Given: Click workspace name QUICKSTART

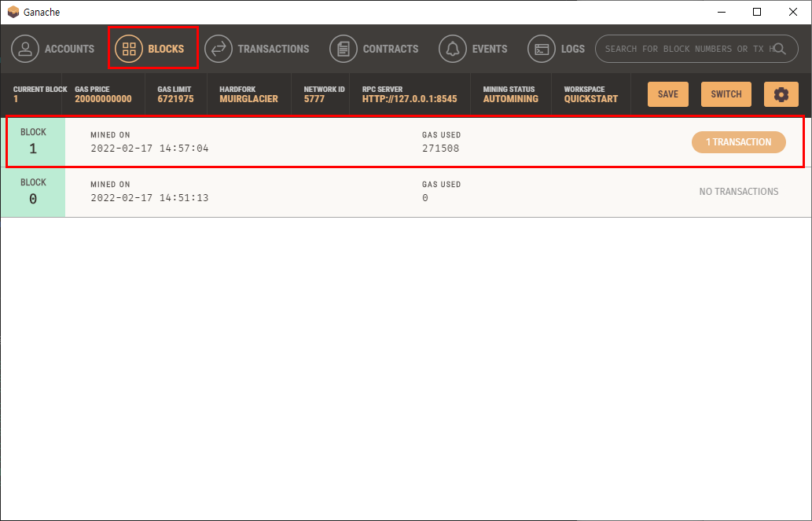Looking at the screenshot, I should point(591,99).
